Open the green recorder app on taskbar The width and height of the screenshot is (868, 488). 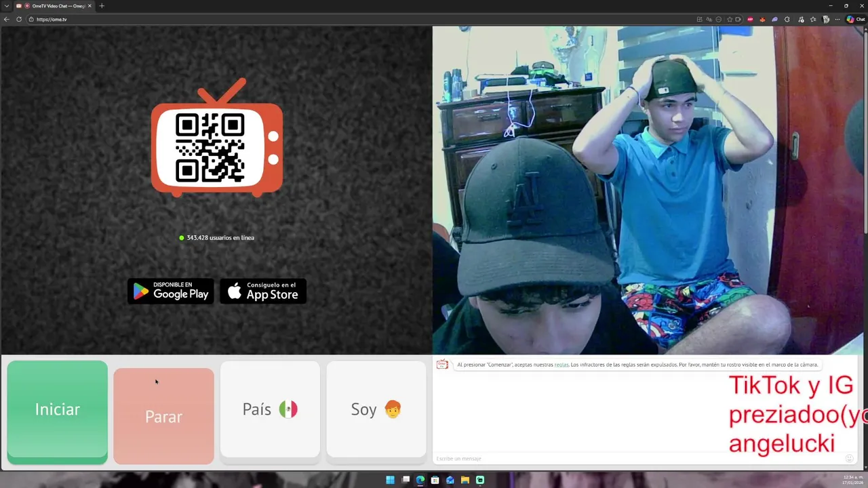(x=480, y=480)
